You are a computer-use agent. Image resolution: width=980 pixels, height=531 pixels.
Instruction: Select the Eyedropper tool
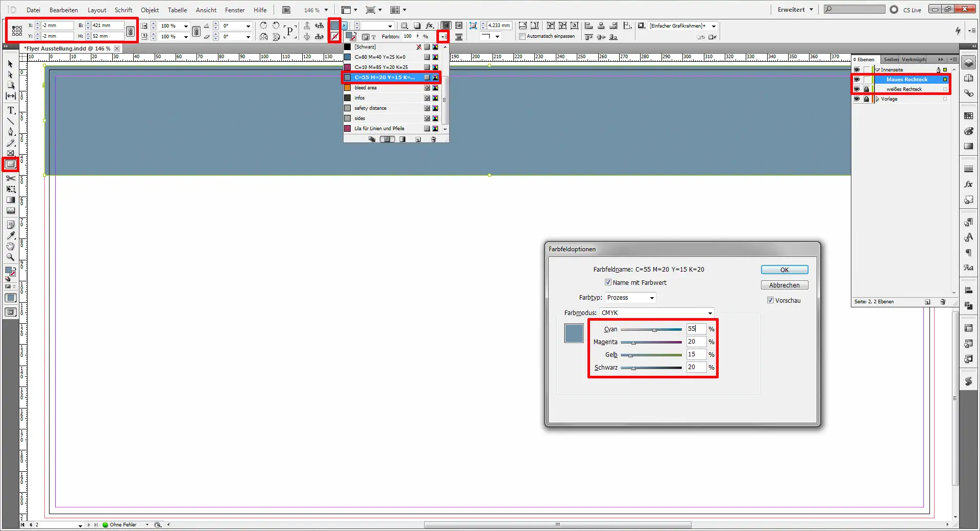click(10, 235)
